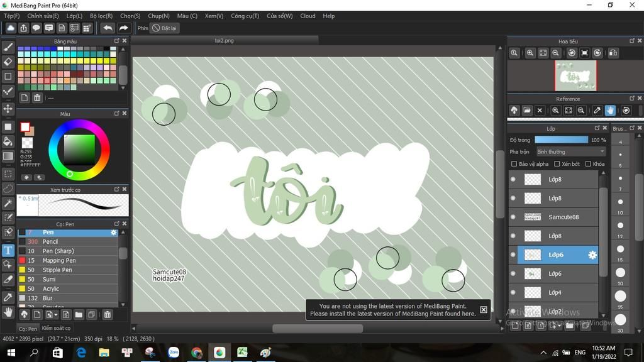
Task: Adjust the Độ trong opacity slider
Action: pyautogui.click(x=561, y=140)
